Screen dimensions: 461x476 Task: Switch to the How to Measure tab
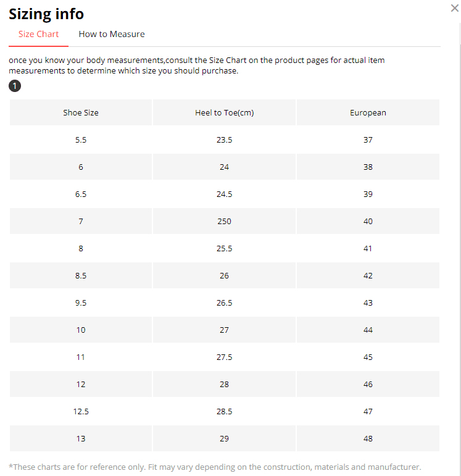click(112, 34)
